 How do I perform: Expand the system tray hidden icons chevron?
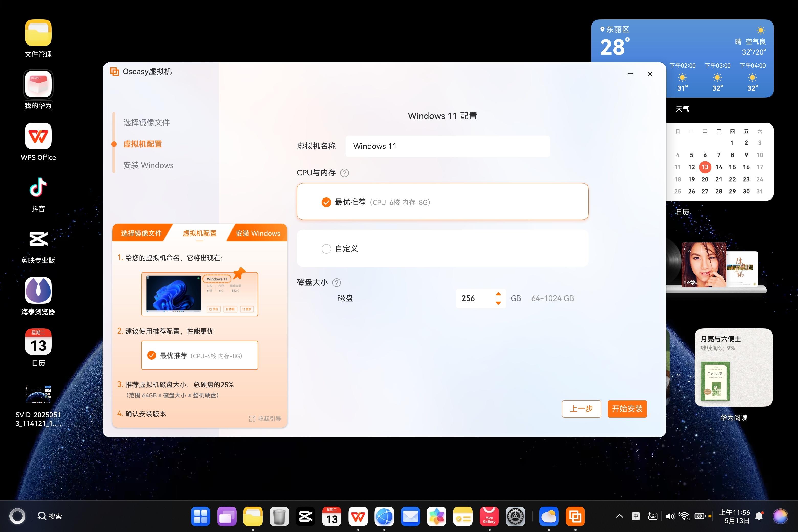pos(619,516)
